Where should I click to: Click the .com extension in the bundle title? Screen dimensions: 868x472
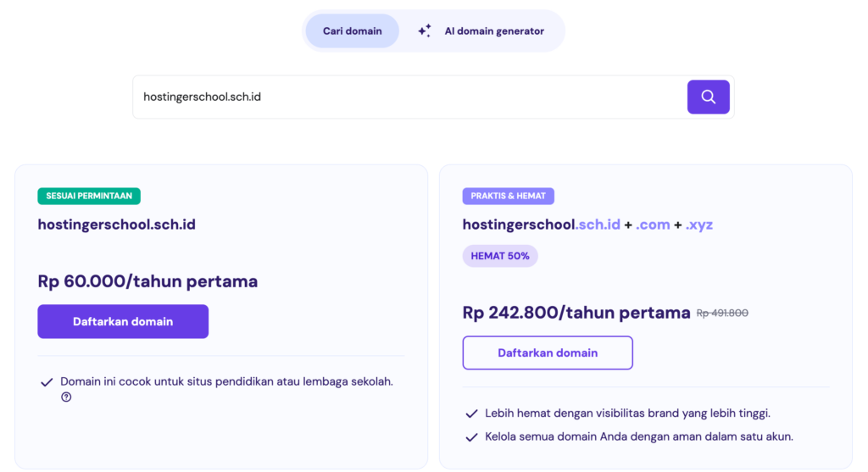(653, 225)
